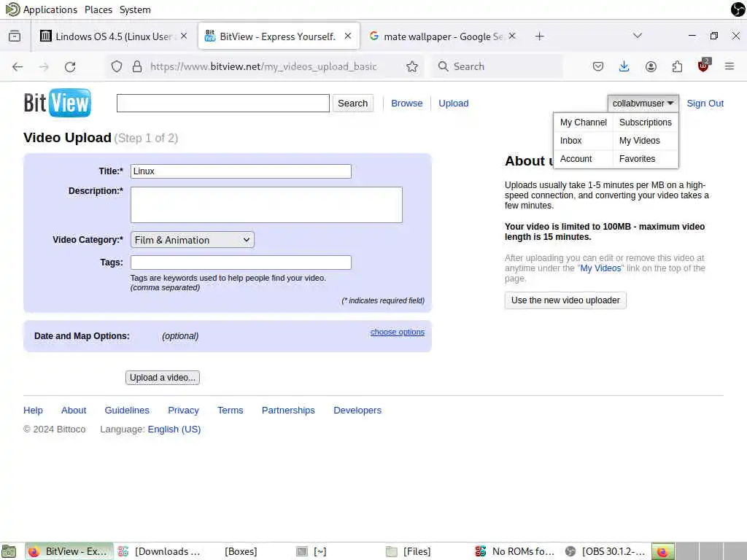Click the padlock site info icon
This screenshot has height=560, width=747.
[x=137, y=66]
